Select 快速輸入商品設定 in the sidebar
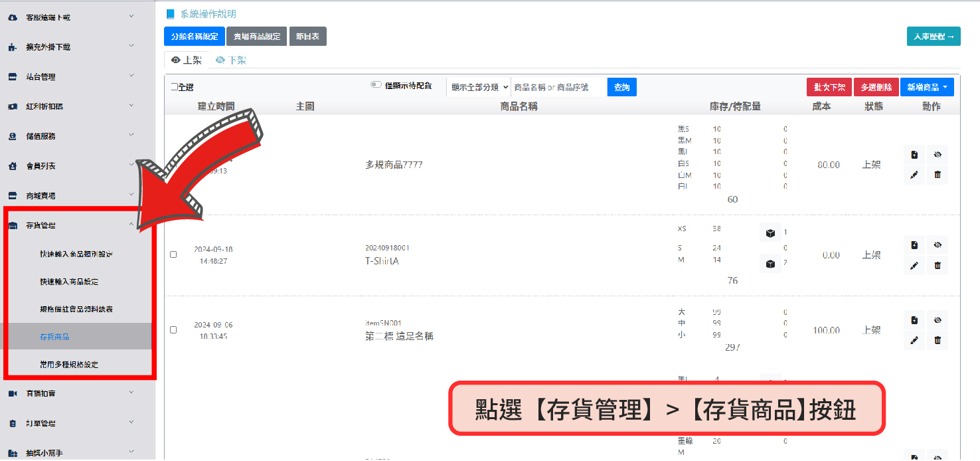 pos(69,282)
